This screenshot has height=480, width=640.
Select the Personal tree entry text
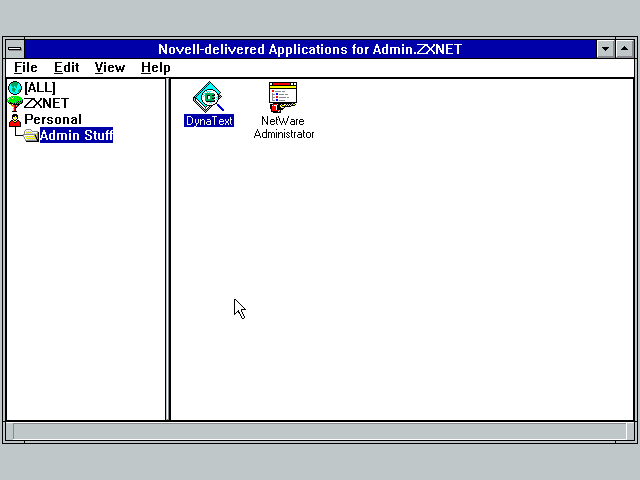(x=53, y=120)
